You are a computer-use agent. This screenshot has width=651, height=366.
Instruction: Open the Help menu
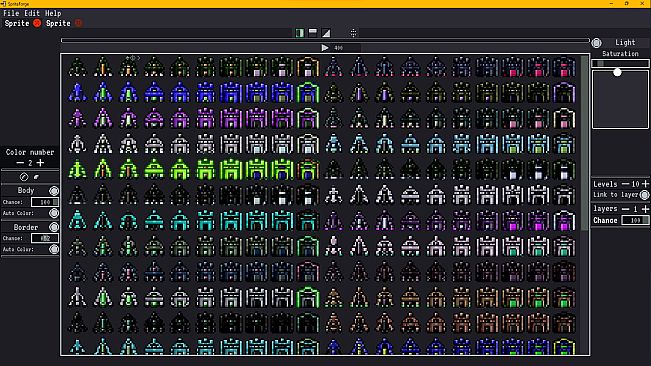tap(53, 13)
